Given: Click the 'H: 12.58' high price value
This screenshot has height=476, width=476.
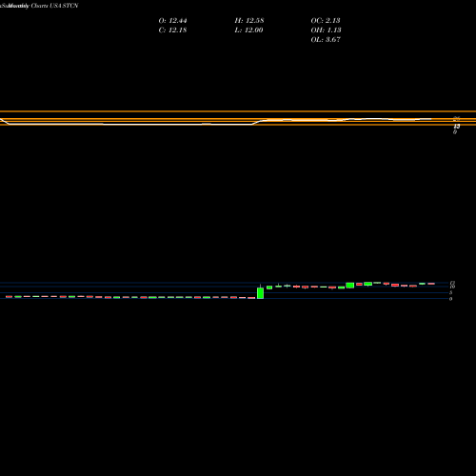Looking at the screenshot, I should click(x=249, y=21).
